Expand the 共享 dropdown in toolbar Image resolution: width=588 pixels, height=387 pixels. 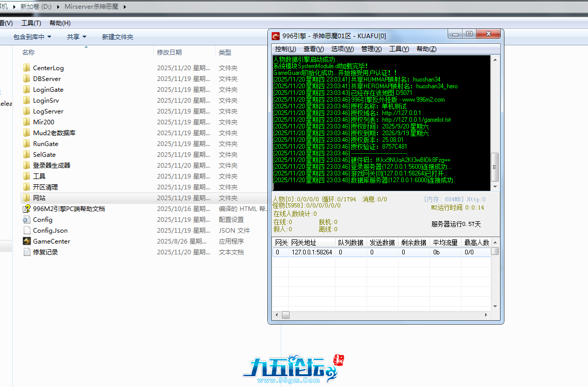pos(76,37)
